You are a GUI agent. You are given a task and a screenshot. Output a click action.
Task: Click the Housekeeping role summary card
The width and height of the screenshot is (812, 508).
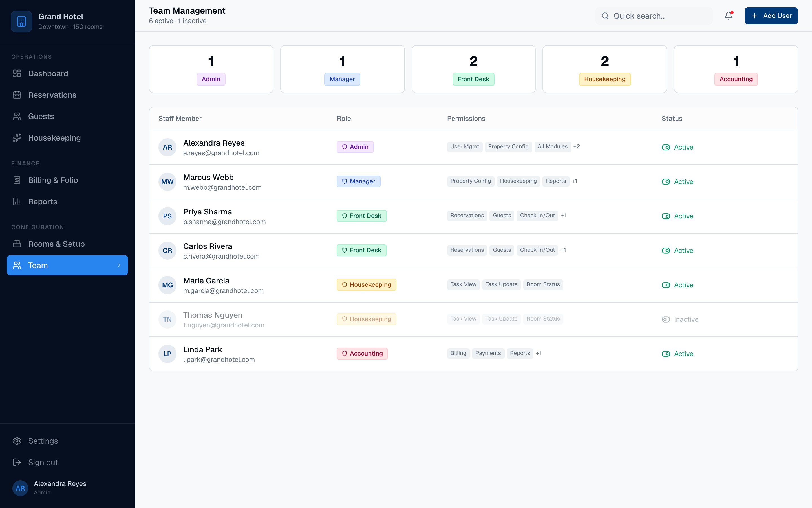tap(605, 69)
